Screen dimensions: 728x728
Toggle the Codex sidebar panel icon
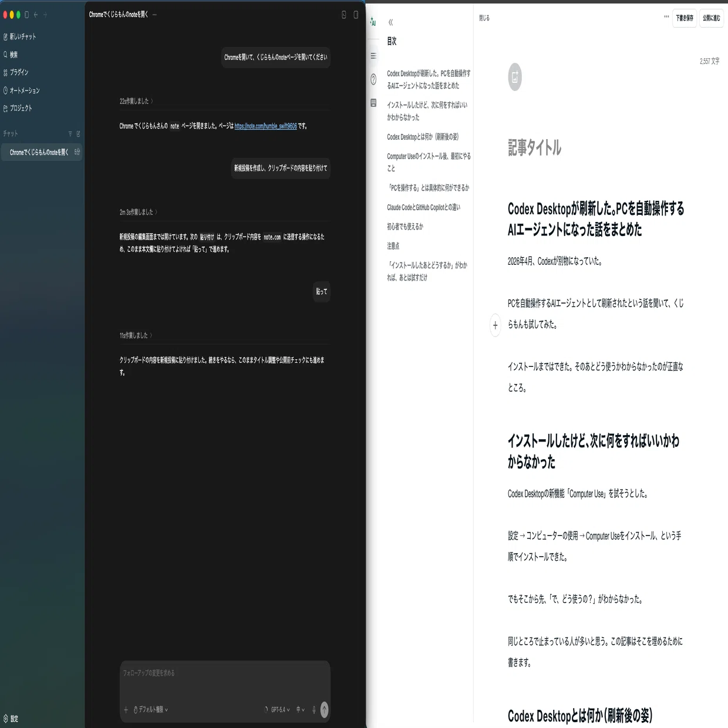26,15
